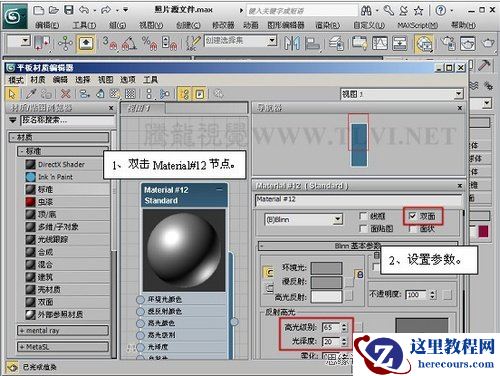Click the binoculars search icon
The width and height of the screenshot is (500, 376).
coord(366,11)
